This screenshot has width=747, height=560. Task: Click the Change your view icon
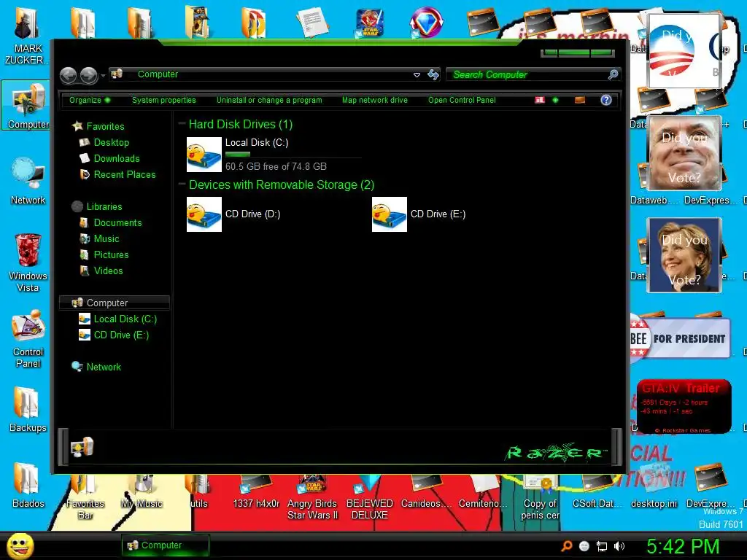[540, 100]
